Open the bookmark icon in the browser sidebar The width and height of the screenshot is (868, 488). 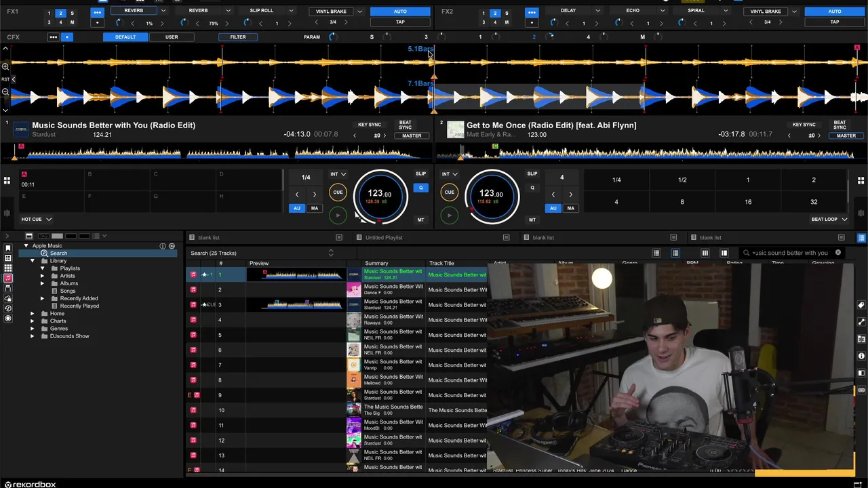click(7, 247)
